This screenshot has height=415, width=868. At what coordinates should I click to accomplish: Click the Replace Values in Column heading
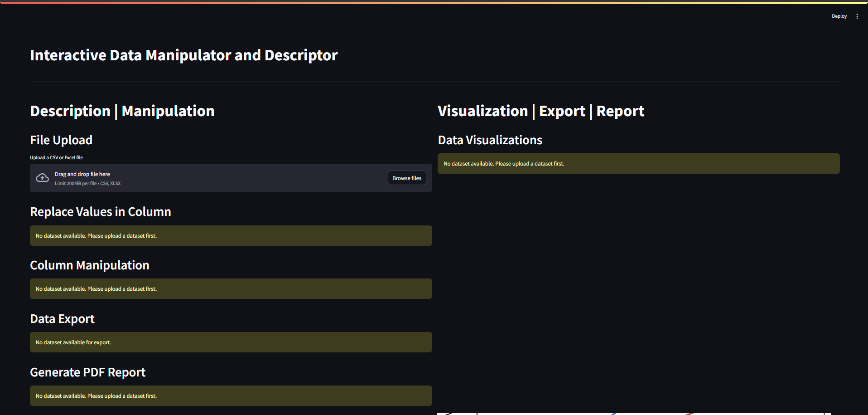(101, 212)
